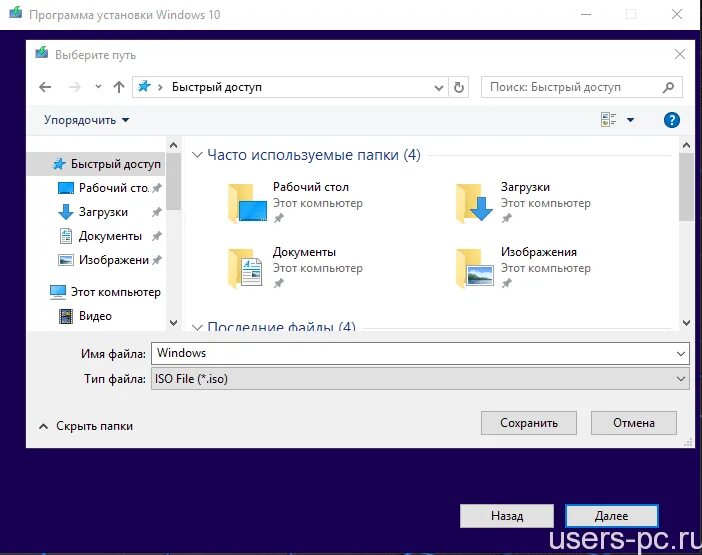This screenshot has width=702, height=555.
Task: Click the Видео film strip icon
Action: 66,316
